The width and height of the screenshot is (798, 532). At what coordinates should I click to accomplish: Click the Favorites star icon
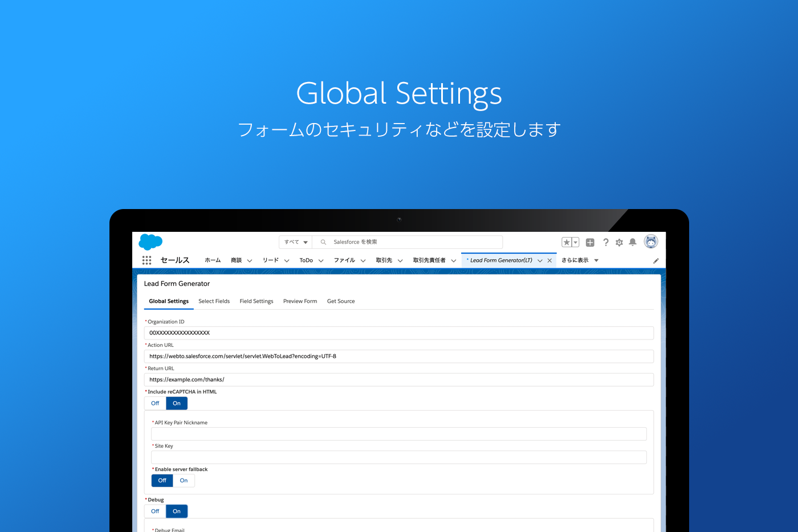(567, 243)
